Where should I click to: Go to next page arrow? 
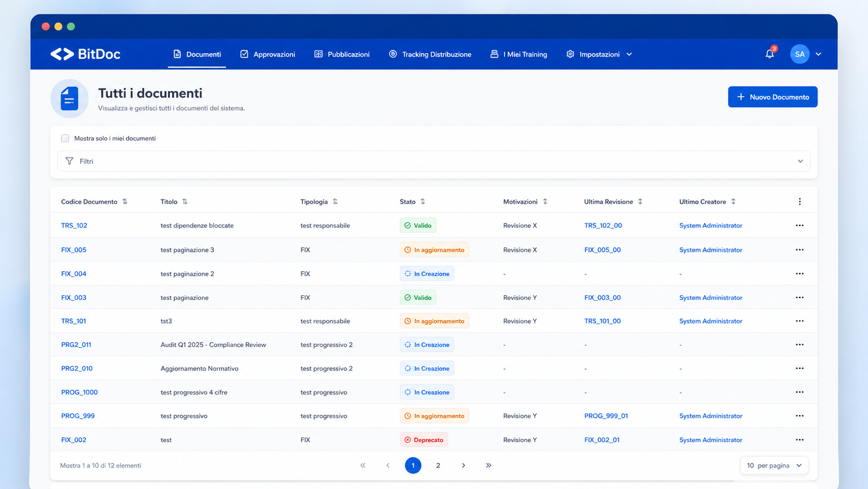(463, 466)
